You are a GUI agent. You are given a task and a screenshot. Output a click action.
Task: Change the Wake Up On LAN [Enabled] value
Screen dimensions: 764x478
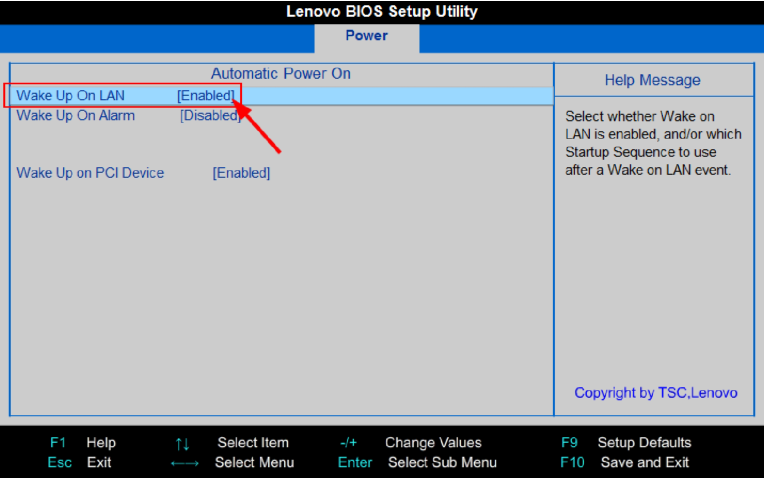pyautogui.click(x=206, y=96)
